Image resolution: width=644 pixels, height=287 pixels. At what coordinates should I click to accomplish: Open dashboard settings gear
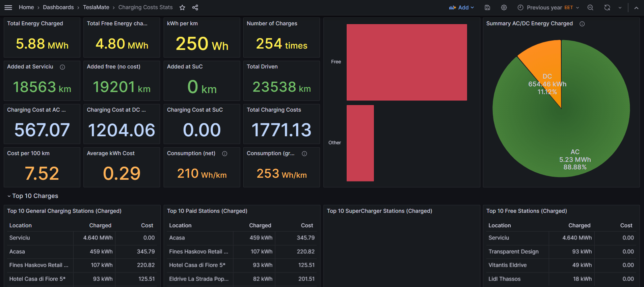point(504,7)
